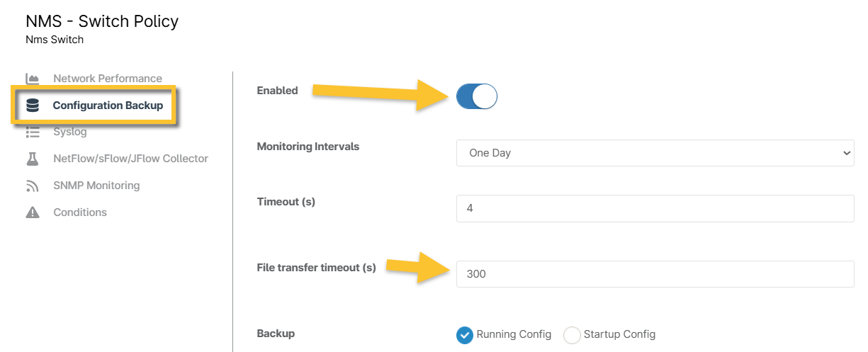Open the Monitoring Intervals dropdown
Screen dimensions: 868x352
655,153
